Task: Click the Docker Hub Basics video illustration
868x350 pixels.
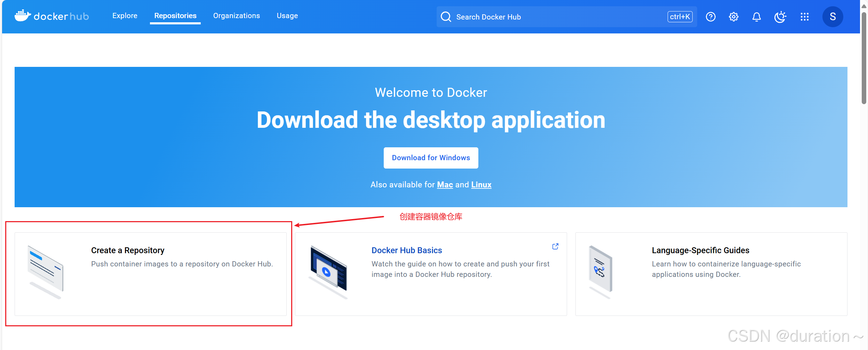Action: click(x=328, y=272)
